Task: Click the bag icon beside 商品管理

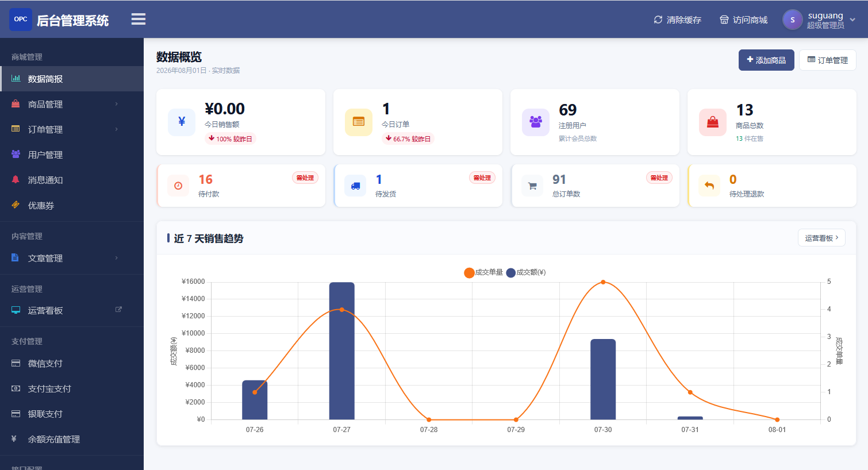Action: 16,104
